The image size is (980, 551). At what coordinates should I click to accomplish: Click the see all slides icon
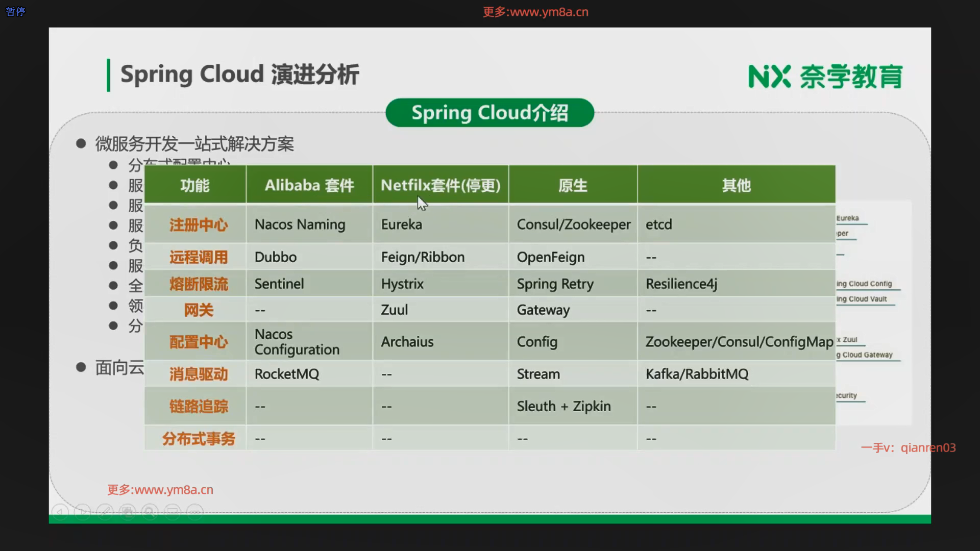[x=128, y=511]
